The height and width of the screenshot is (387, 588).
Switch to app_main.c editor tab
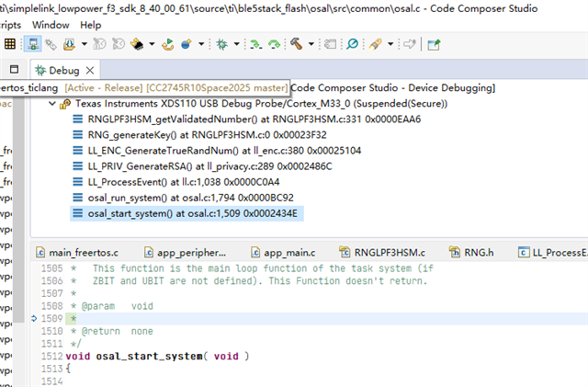284,253
